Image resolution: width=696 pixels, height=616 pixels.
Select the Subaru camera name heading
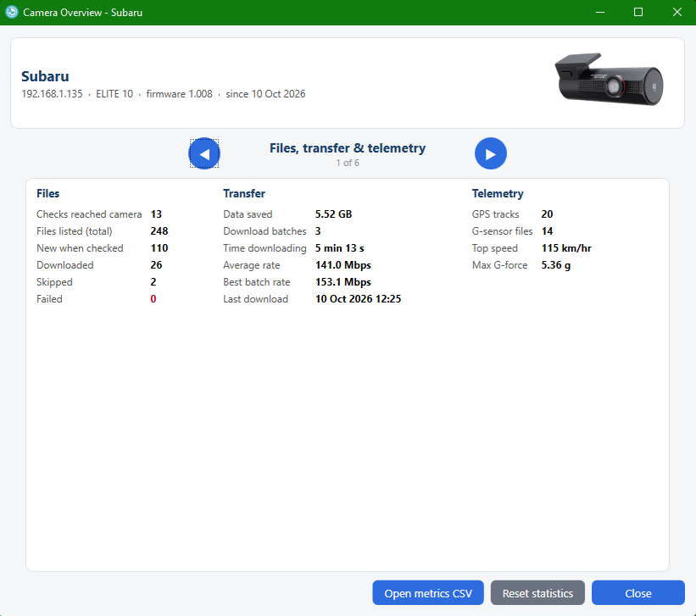click(x=45, y=76)
